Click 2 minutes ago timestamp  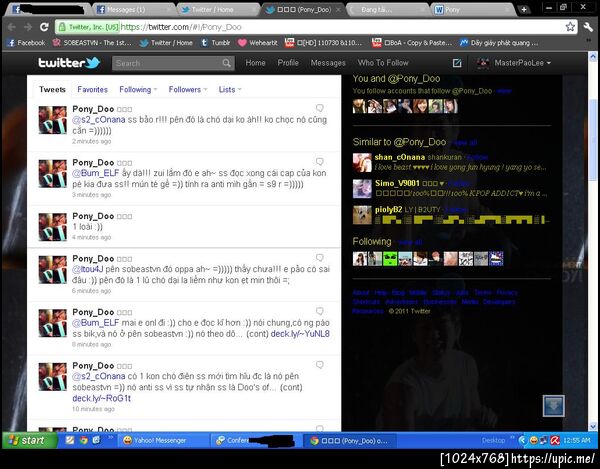91,141
